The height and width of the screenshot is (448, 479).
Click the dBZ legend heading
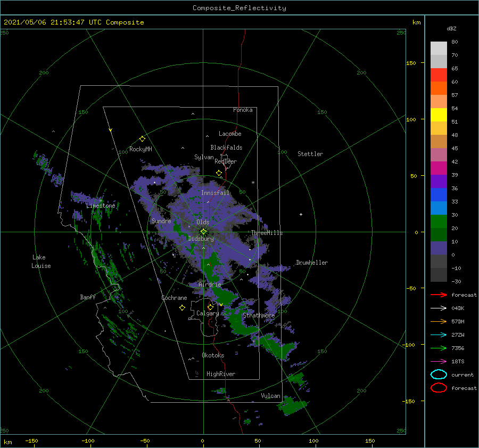(x=451, y=28)
